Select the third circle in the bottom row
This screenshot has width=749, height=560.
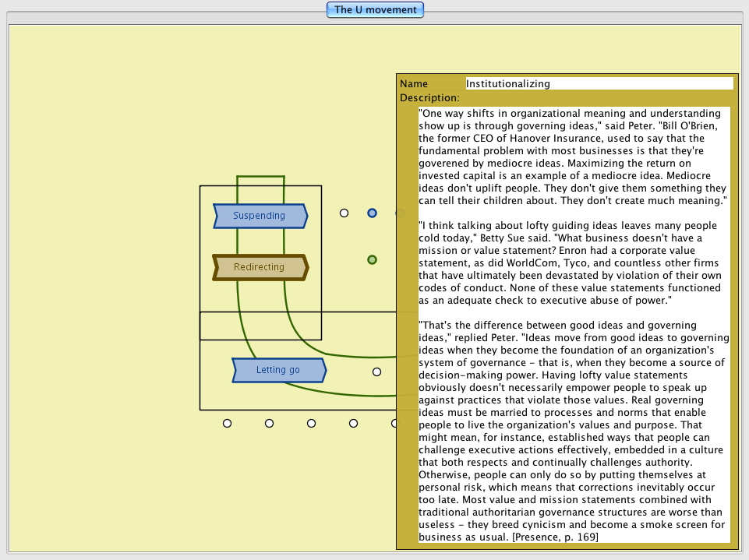point(311,423)
